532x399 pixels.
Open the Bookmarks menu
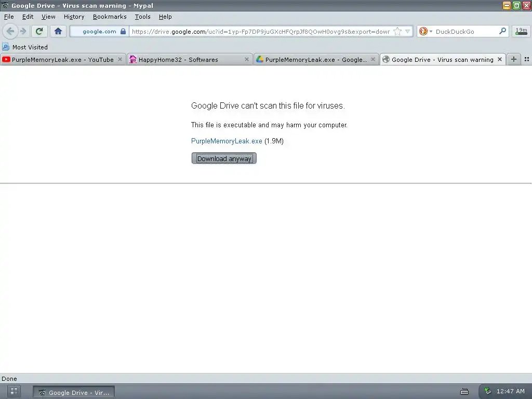point(110,17)
